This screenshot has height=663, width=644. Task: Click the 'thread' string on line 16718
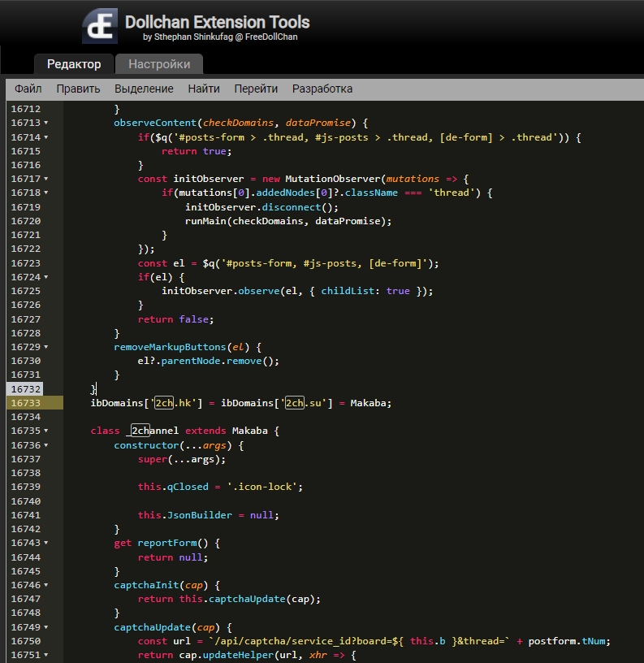(x=452, y=193)
